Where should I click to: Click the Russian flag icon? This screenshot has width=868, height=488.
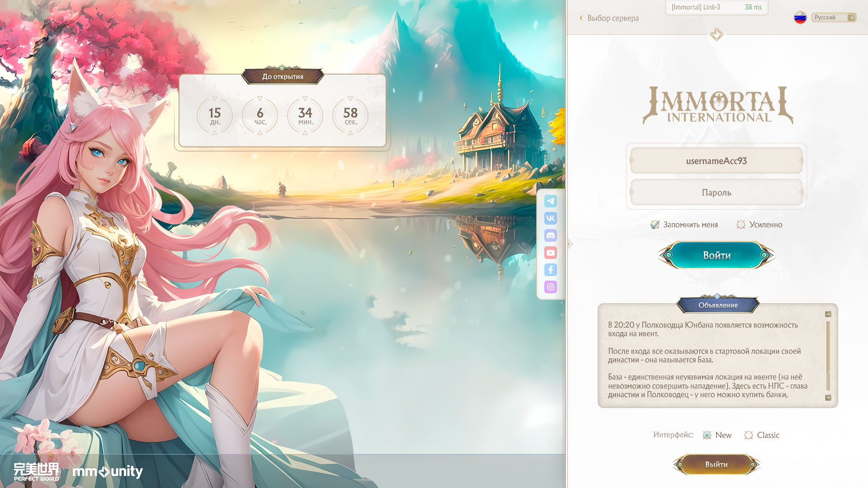point(800,18)
